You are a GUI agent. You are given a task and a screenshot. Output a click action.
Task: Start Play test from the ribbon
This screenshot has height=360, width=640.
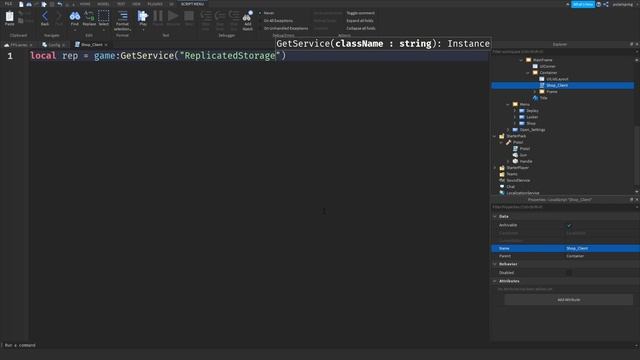coord(142,16)
